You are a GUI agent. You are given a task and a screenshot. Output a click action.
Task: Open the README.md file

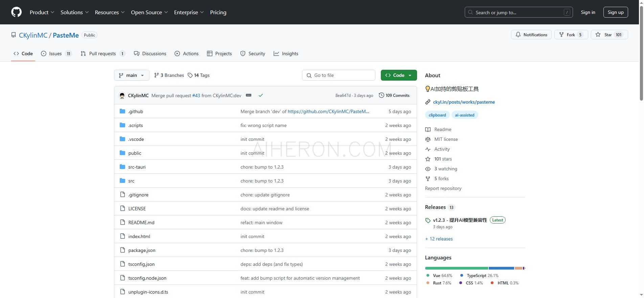(141, 222)
